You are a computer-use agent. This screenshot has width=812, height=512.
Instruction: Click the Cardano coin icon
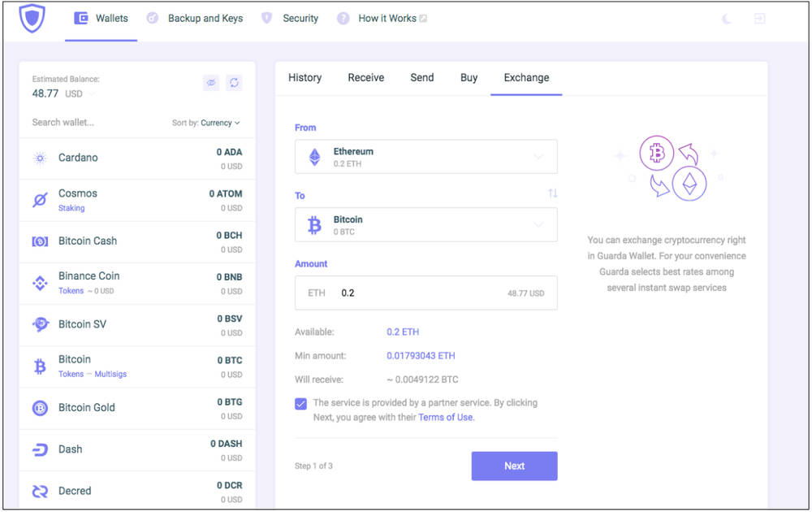pos(40,158)
